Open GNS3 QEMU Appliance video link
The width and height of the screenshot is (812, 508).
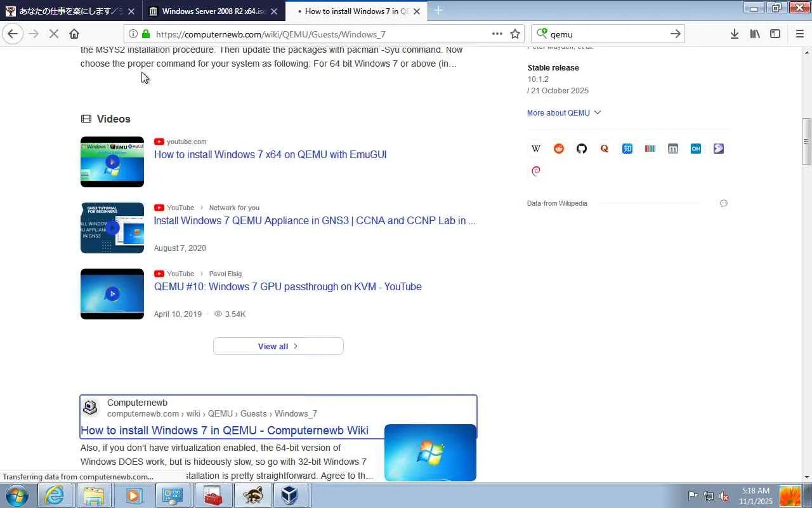click(x=315, y=220)
